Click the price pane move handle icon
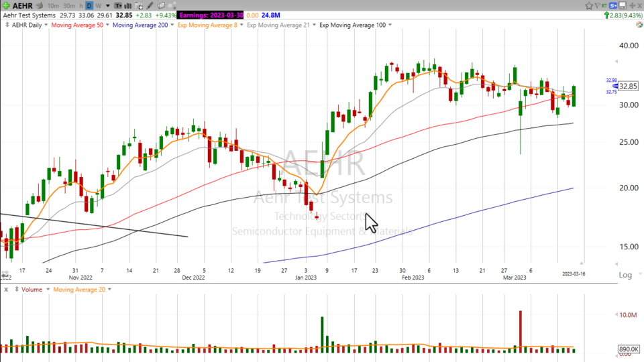 (7, 25)
